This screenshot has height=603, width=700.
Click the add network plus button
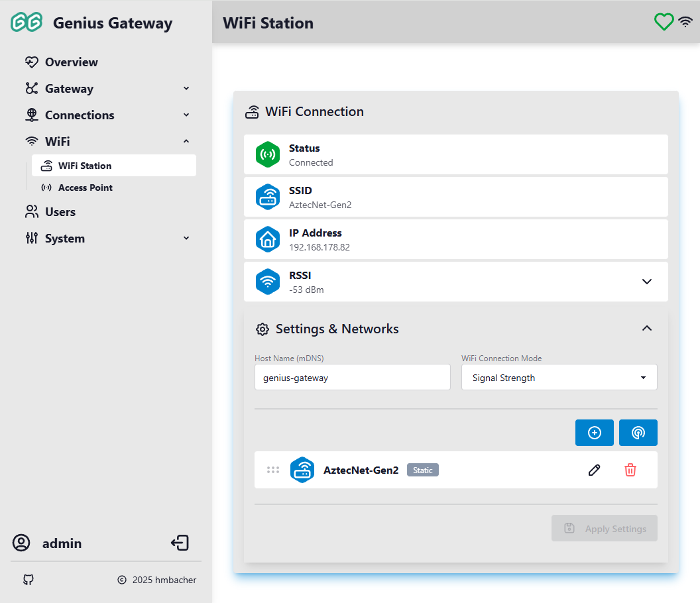595,433
